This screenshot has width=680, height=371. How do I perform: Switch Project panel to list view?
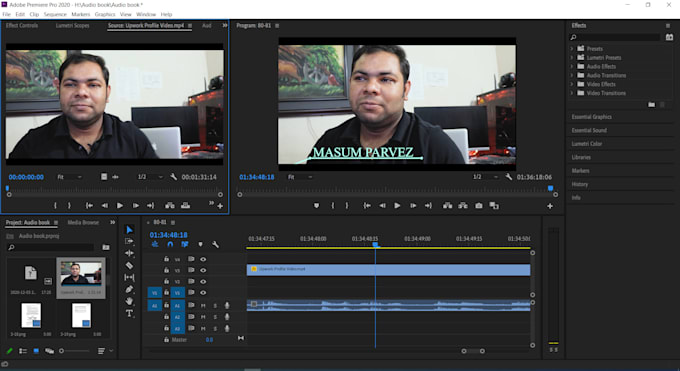[x=23, y=351]
